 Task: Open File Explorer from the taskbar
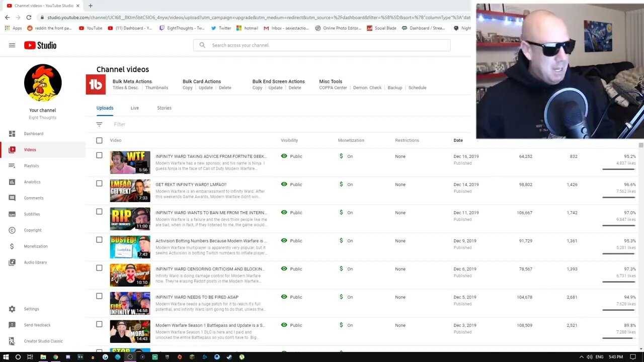43,357
